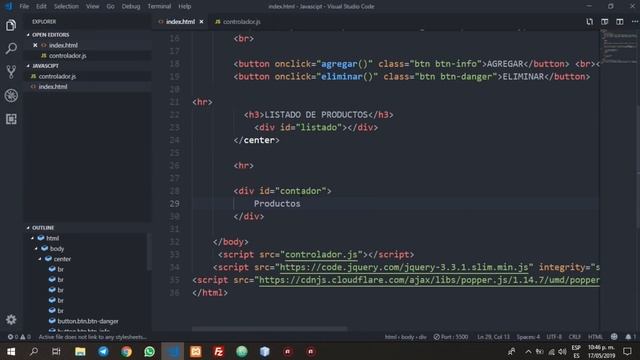Follow the cdnjs.cloudflare.com popper link

429,280
